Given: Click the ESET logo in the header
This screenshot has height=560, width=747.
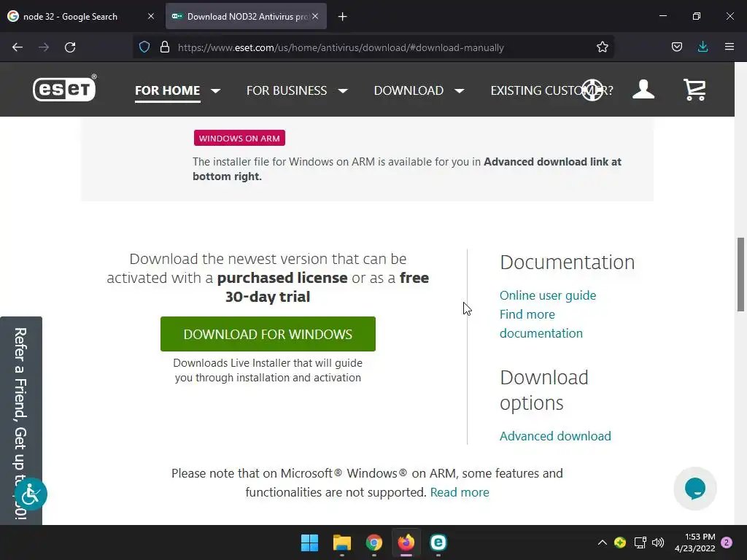Looking at the screenshot, I should coord(64,88).
